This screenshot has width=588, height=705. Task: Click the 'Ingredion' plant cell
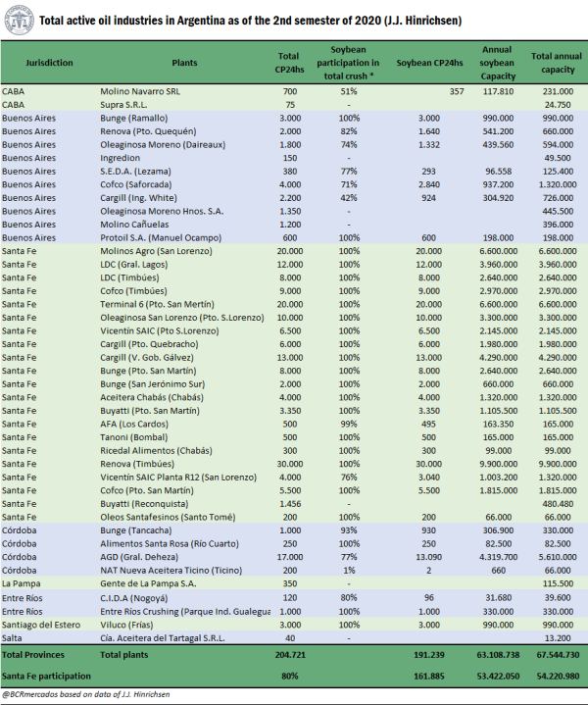(x=120, y=158)
